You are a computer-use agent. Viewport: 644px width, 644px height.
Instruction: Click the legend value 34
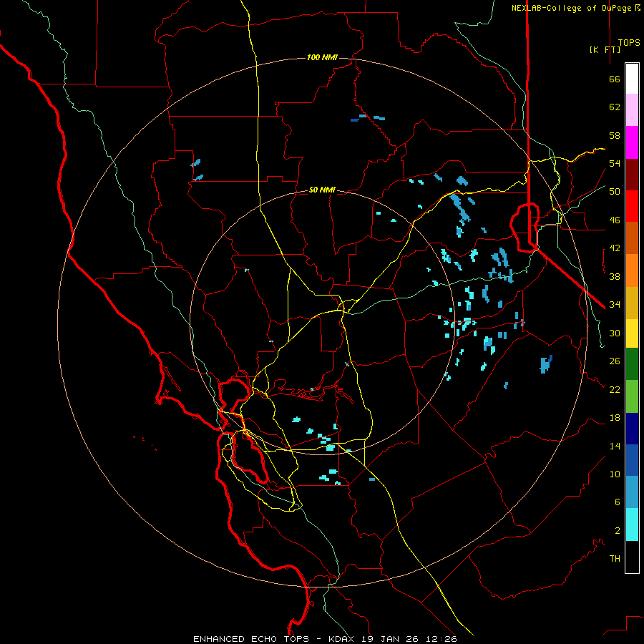(x=615, y=305)
